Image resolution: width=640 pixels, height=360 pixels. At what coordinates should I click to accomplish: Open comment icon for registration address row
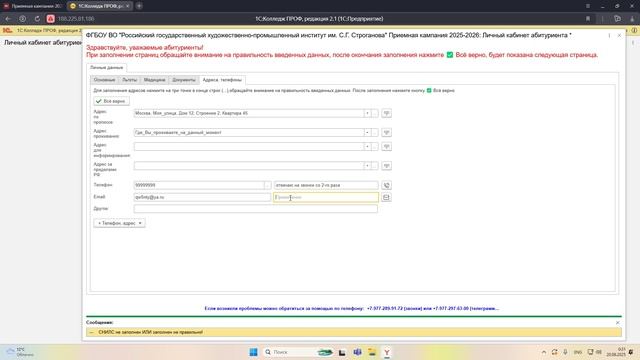click(386, 113)
